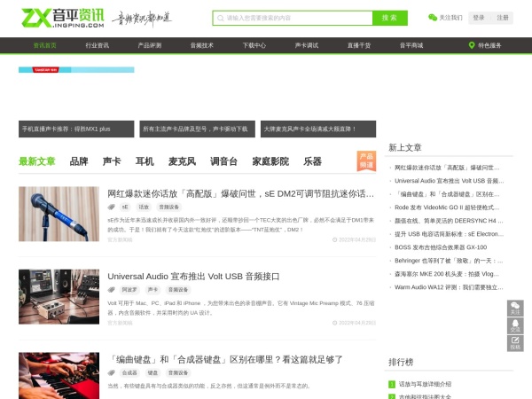532x399 pixels.
Task: Click tag icon under the 编曲键盘 article
Action: click(x=112, y=373)
